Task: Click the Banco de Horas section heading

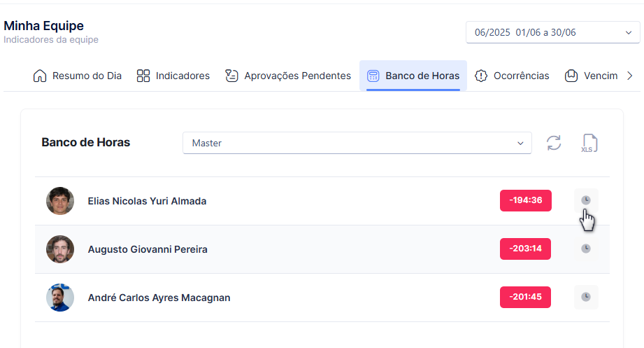Action: click(86, 142)
